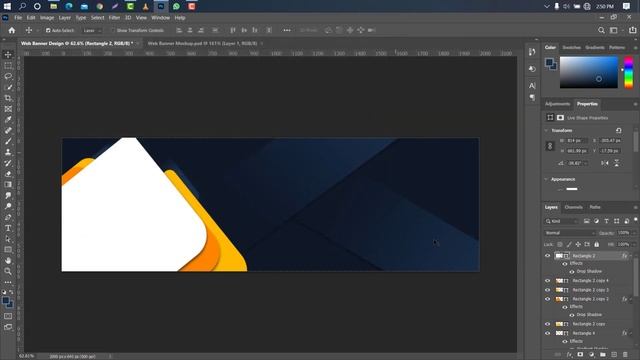Collapse the Appearance section

click(x=546, y=179)
